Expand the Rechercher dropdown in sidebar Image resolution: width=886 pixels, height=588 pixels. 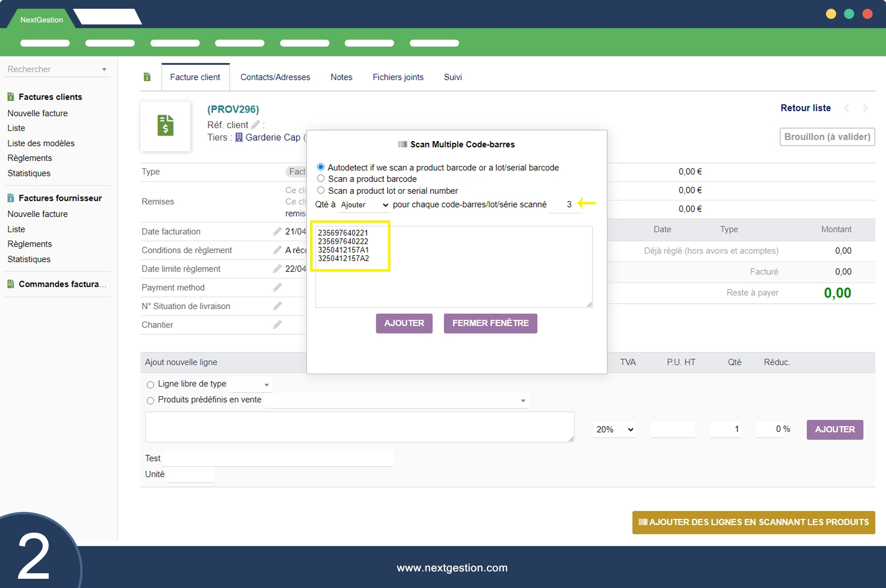104,70
